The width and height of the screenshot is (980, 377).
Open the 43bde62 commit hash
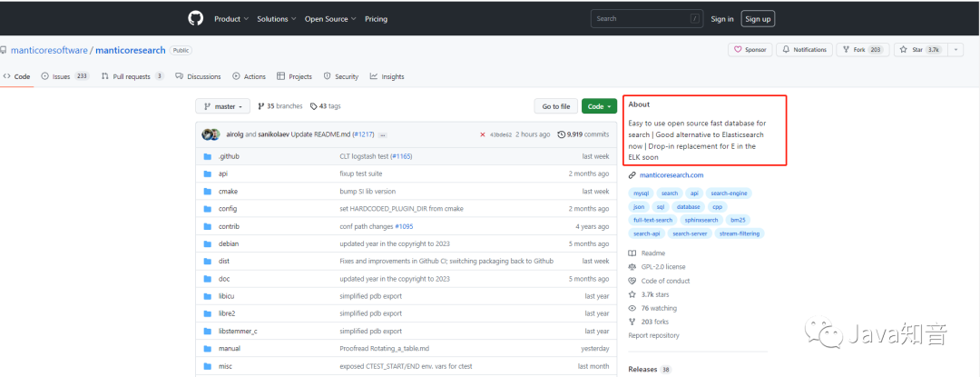pyautogui.click(x=501, y=134)
